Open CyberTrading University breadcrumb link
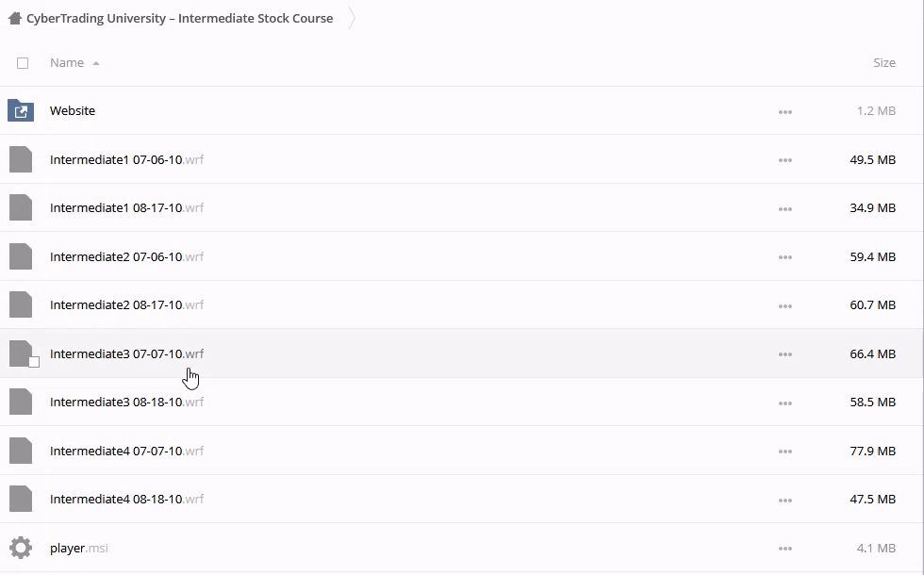 (x=179, y=18)
